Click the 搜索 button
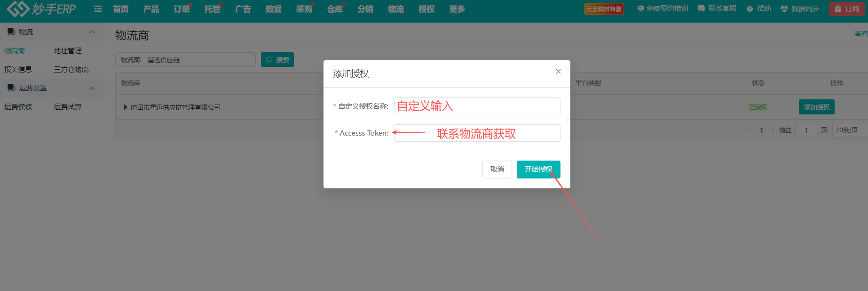This screenshot has width=868, height=291. point(277,60)
